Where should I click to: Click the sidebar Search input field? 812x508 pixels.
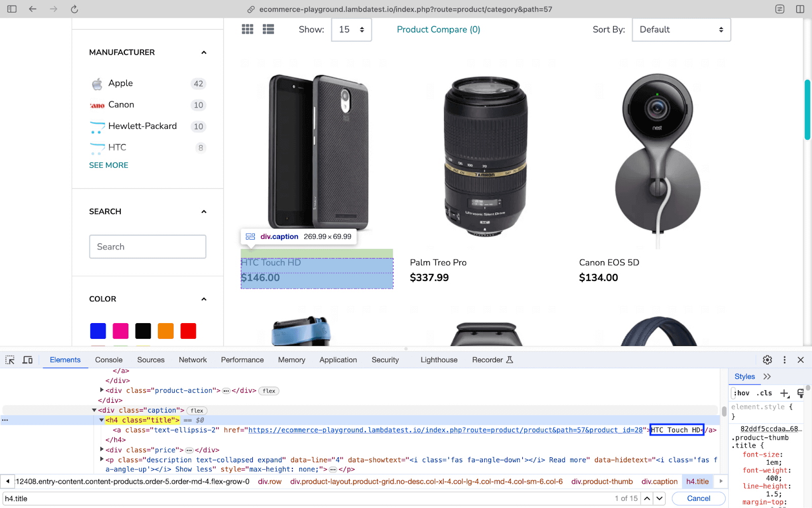(148, 246)
